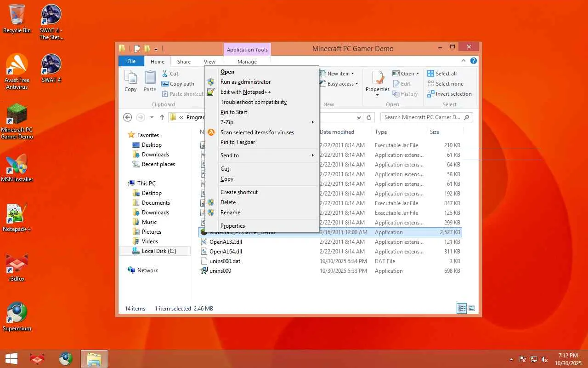This screenshot has width=588, height=368.
Task: Open the Action Center flag icon
Action: pyautogui.click(x=523, y=359)
